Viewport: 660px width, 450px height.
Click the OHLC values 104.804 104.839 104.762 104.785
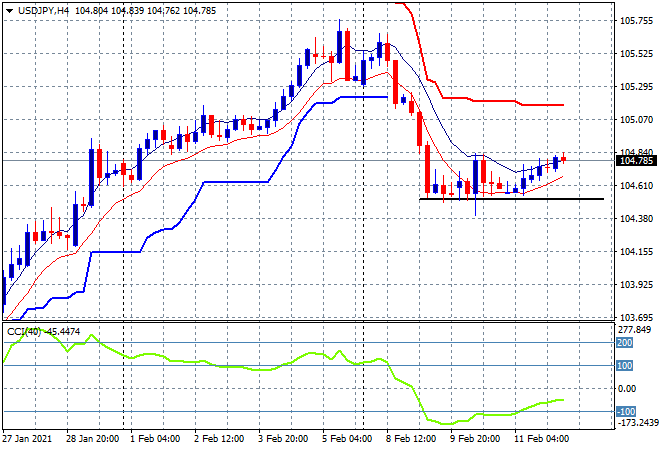[x=146, y=11]
